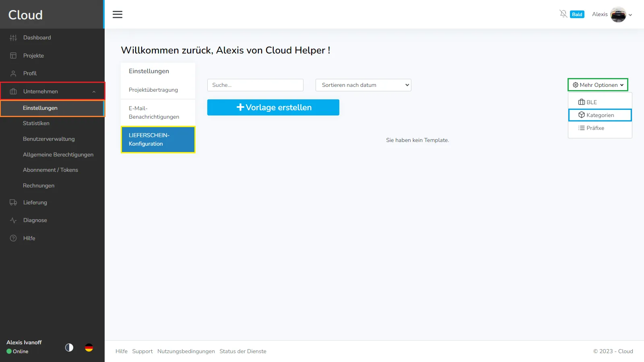Click the Hilfe question mark sidebar item

pyautogui.click(x=29, y=238)
